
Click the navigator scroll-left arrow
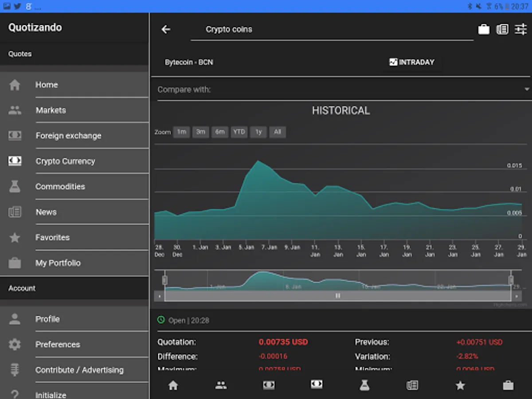pyautogui.click(x=160, y=296)
